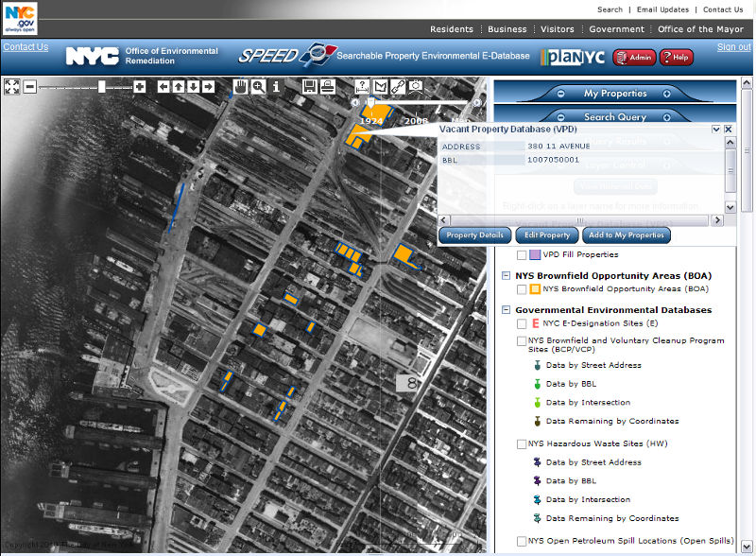
Task: Select the magnifier zoom-in tool
Action: 258,86
